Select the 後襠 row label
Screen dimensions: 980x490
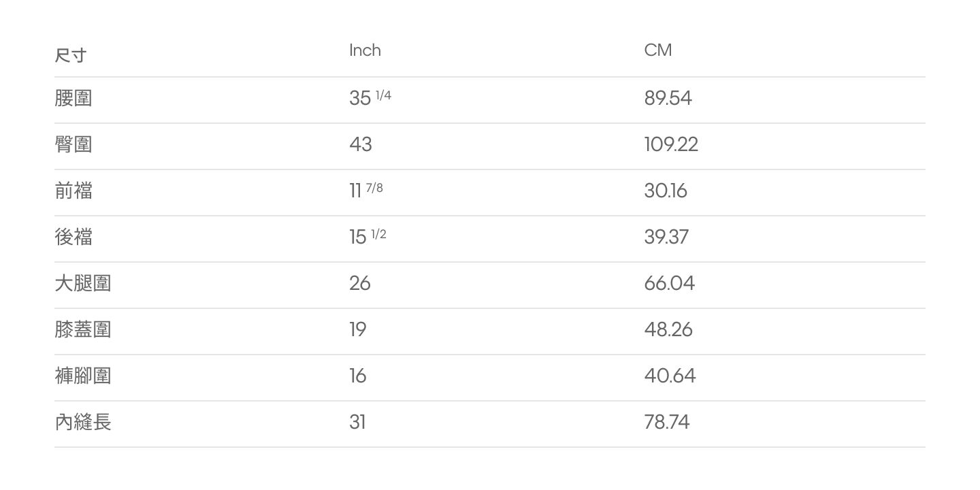pyautogui.click(x=73, y=237)
